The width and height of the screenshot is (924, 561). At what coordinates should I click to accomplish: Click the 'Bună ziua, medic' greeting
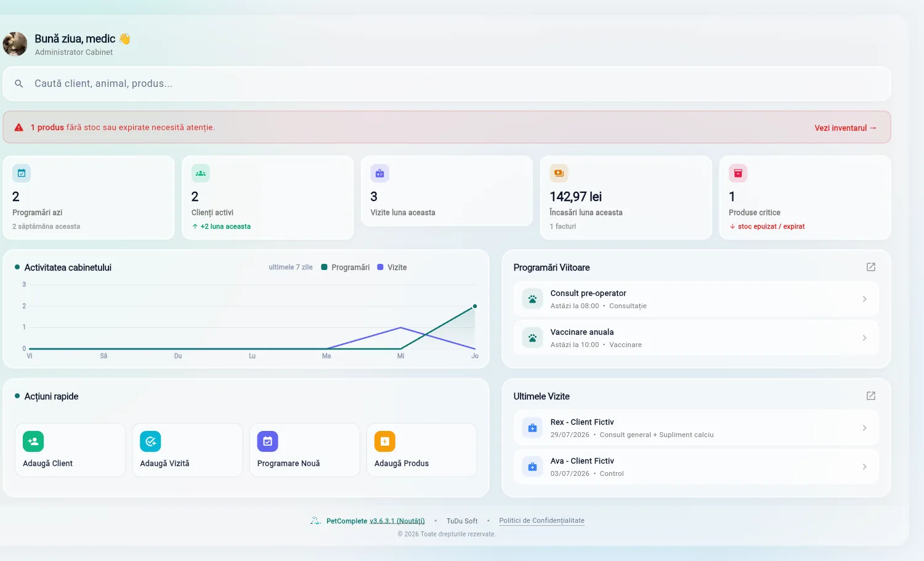(75, 39)
